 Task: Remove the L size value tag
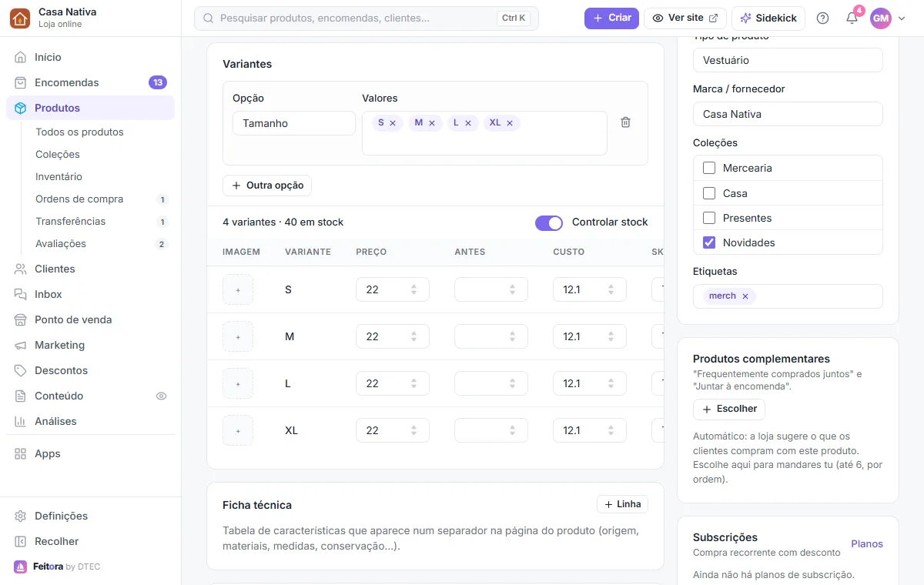468,123
